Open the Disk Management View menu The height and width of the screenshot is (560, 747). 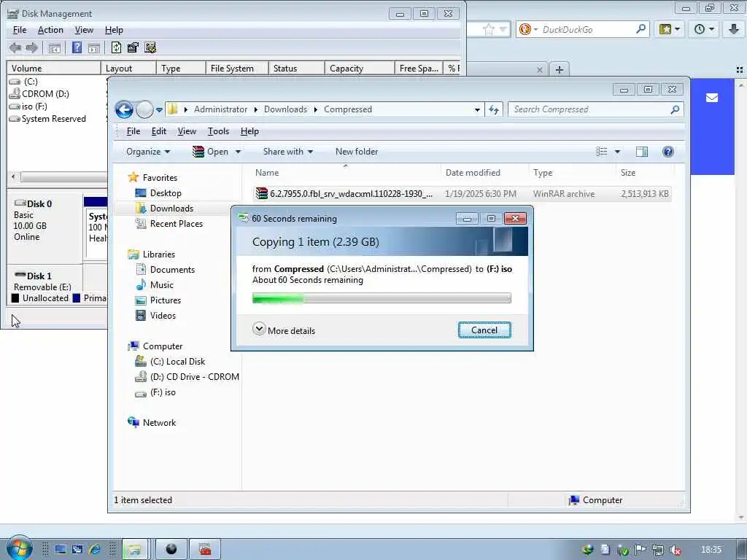tap(84, 29)
